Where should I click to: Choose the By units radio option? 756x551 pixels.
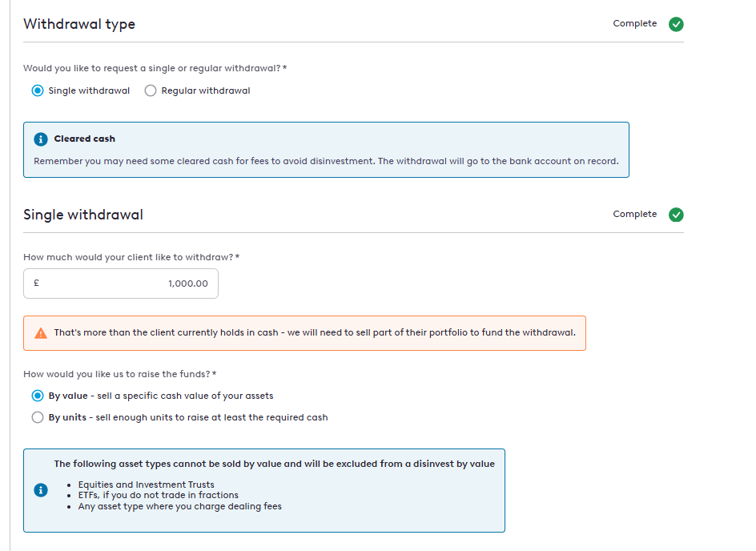(38, 417)
